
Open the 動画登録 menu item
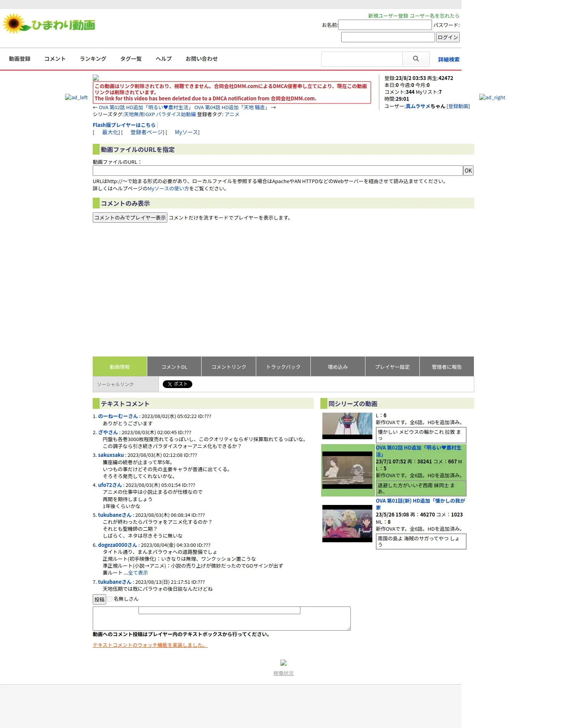tap(20, 59)
